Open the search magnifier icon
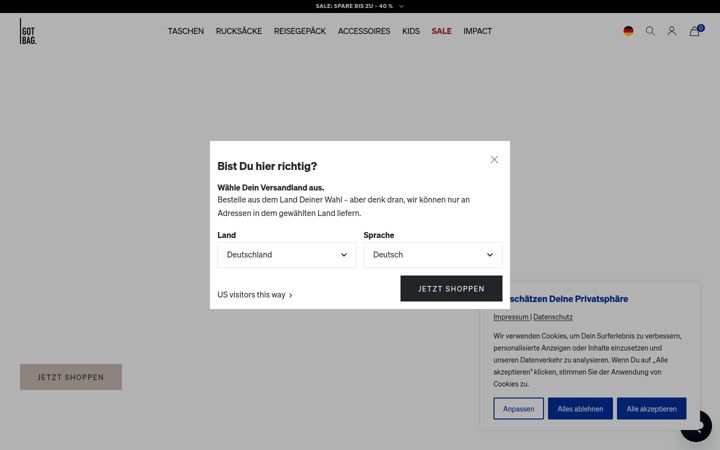Screen dimensions: 720x450 click(650, 31)
